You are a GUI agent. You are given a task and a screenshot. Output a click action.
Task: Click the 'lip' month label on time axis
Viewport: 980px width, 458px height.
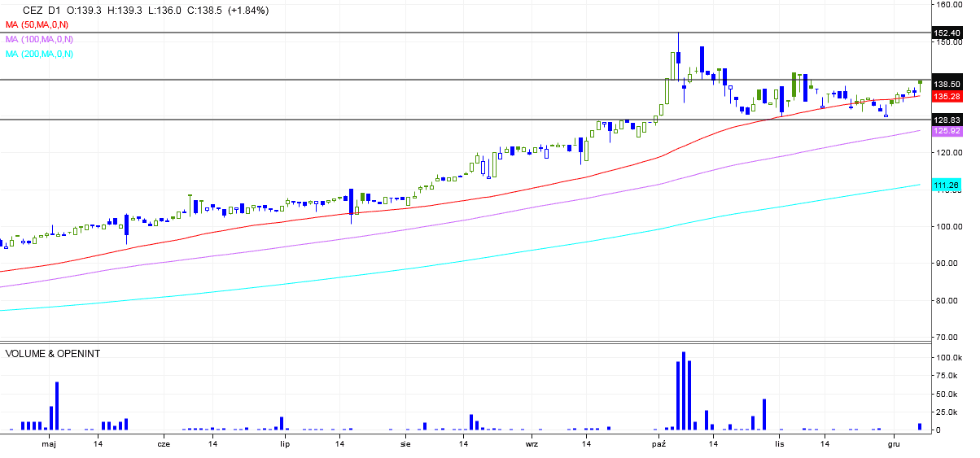pos(285,445)
